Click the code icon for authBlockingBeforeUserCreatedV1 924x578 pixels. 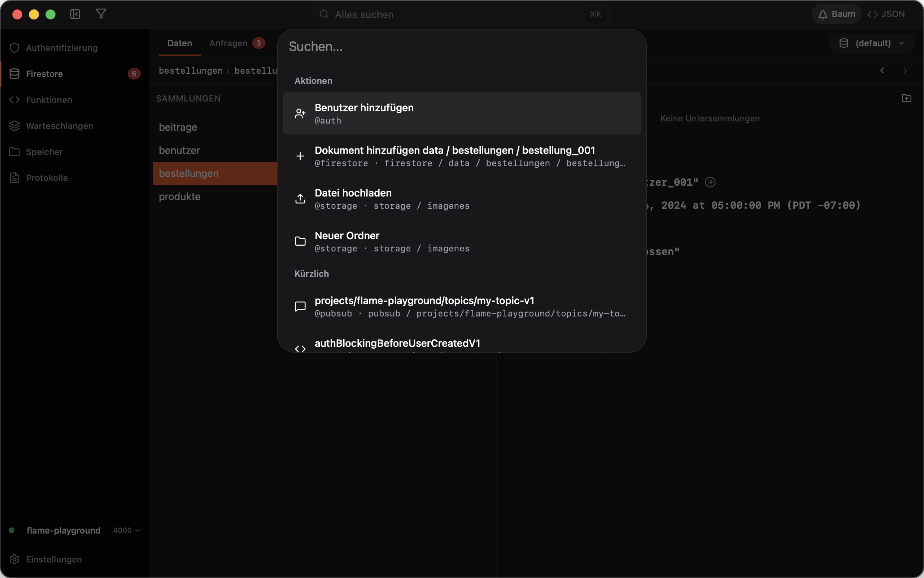300,349
